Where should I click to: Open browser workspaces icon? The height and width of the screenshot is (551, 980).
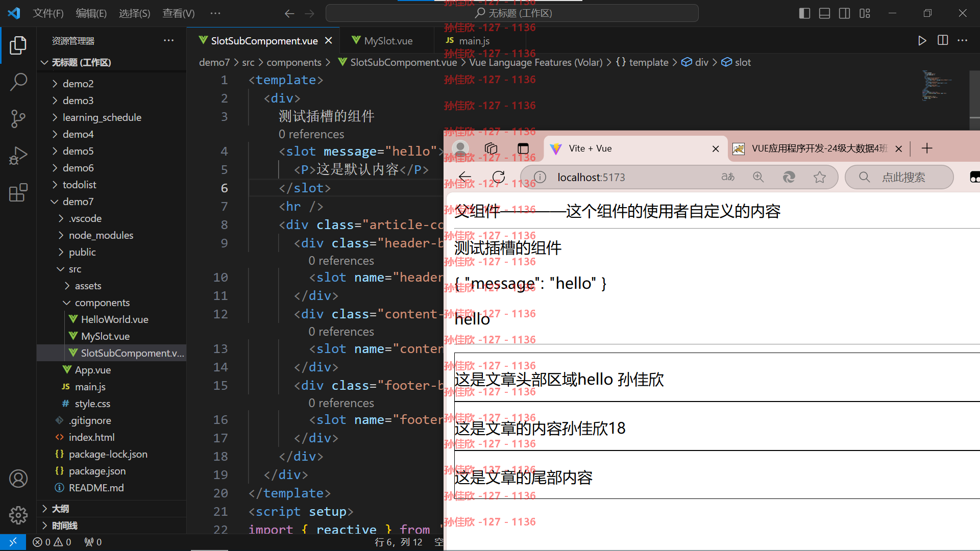pyautogui.click(x=491, y=148)
